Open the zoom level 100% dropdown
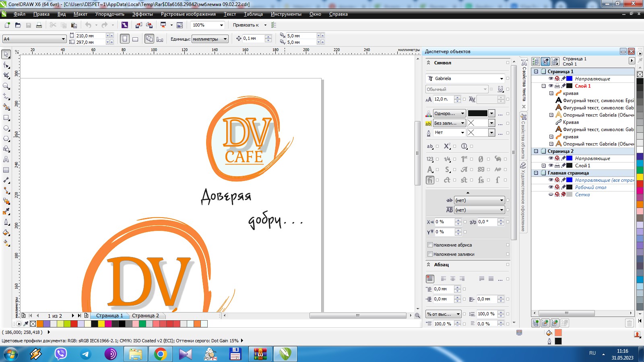This screenshot has width=644, height=362. point(221,25)
